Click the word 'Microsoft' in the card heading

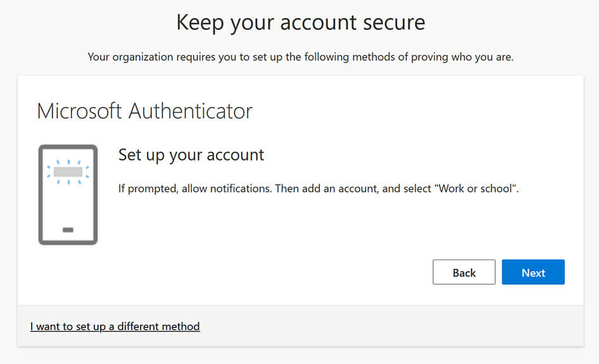79,111
